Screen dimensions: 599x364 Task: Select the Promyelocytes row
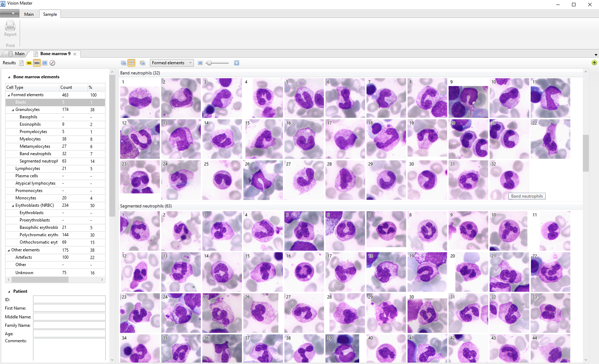[x=55, y=132]
